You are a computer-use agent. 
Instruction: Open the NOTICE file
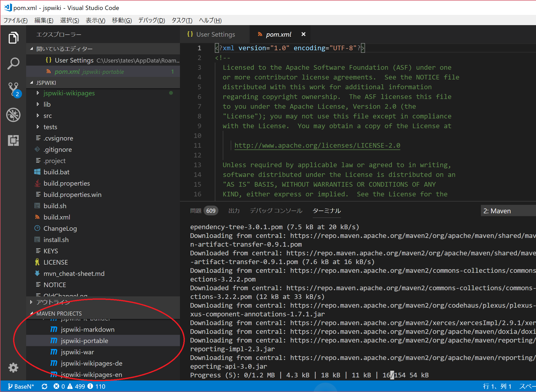pyautogui.click(x=103, y=285)
